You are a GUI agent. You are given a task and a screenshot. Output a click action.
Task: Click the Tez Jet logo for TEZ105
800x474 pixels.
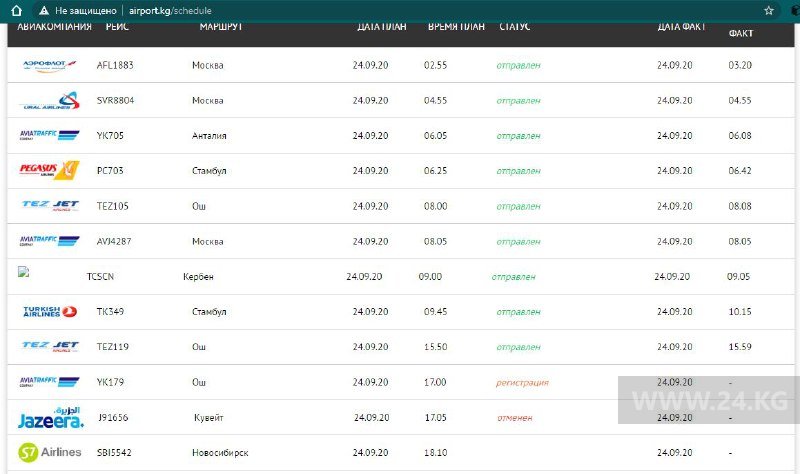50,206
